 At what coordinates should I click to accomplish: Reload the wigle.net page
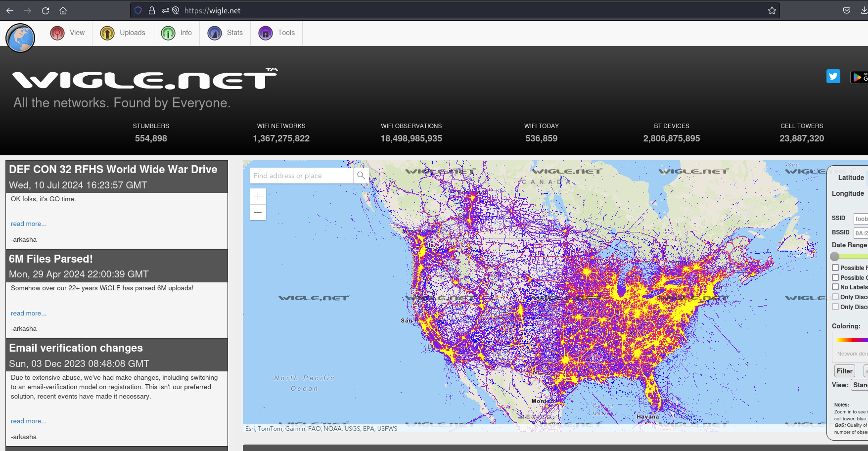click(x=46, y=10)
